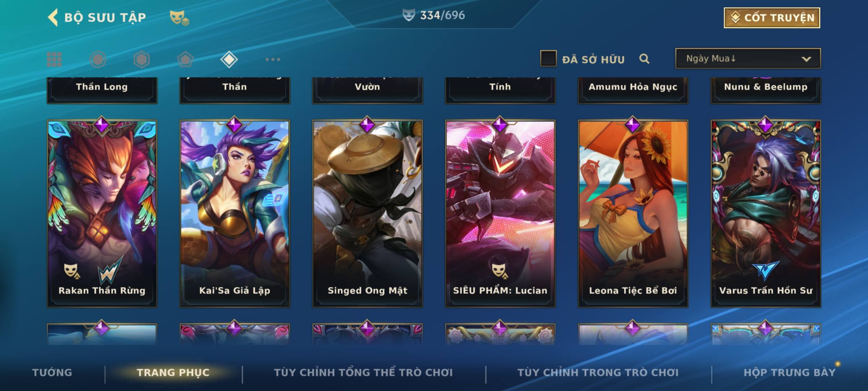Viewport: 868px width, 391px height.
Task: Select the all-rarity grid filter icon
Action: pyautogui.click(x=54, y=59)
